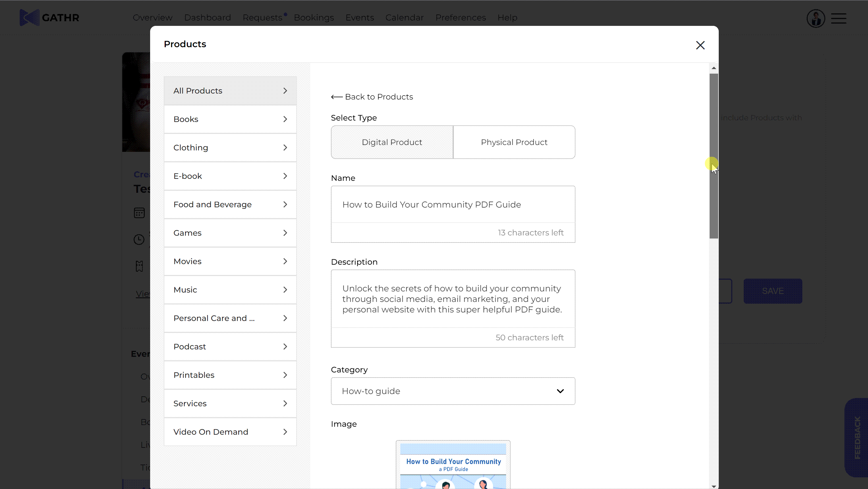Click the Gathr logo icon

29,18
